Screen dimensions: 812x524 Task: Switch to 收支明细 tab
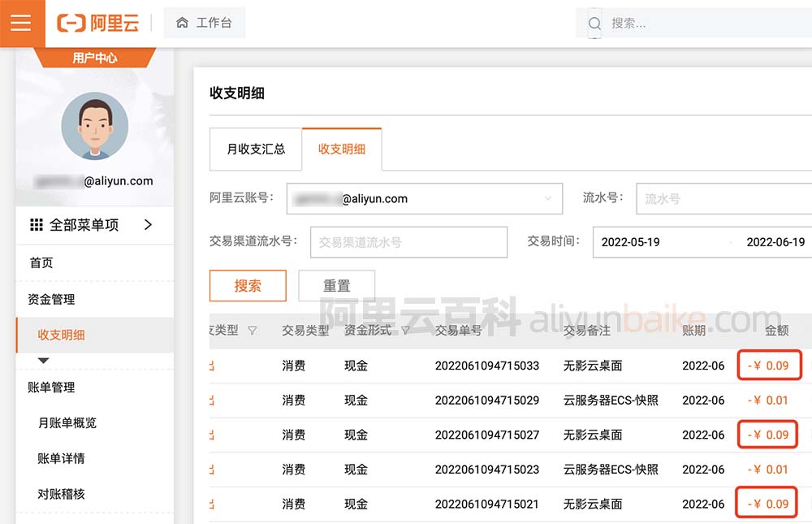coord(342,149)
